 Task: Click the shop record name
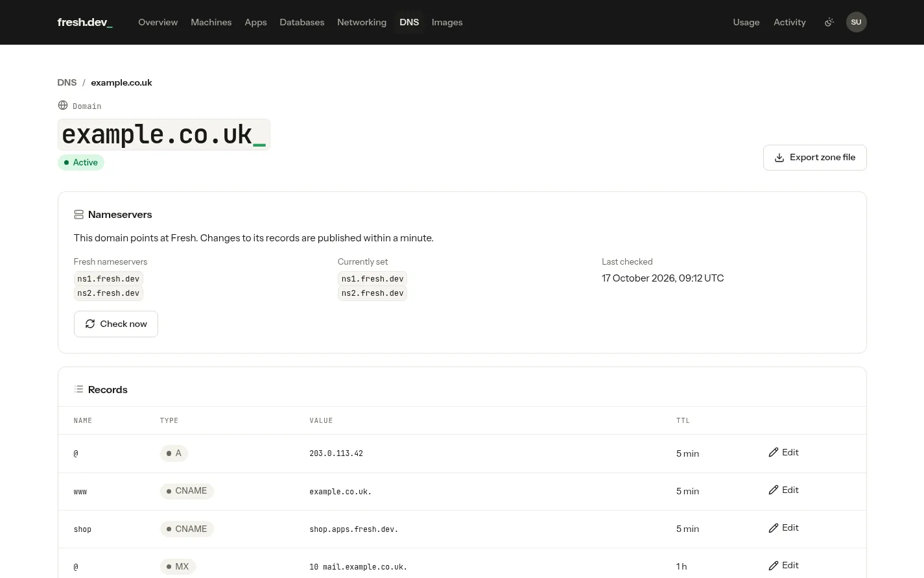[82, 529]
